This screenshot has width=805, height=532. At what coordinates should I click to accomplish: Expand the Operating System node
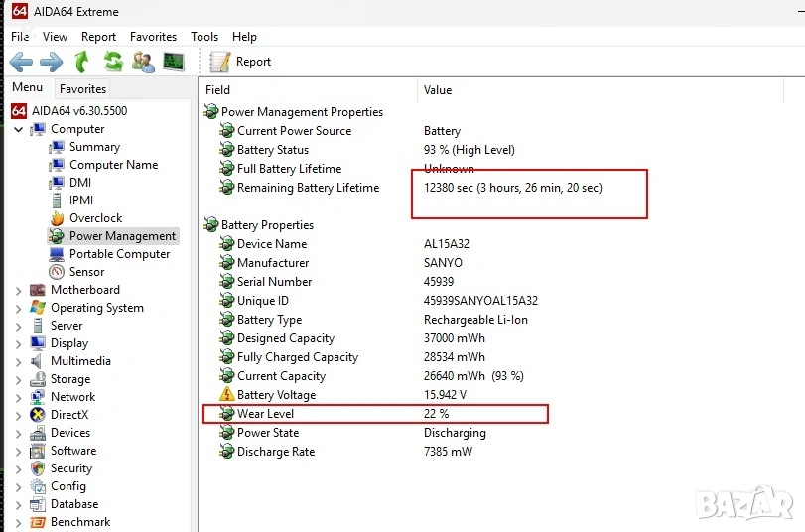18,308
